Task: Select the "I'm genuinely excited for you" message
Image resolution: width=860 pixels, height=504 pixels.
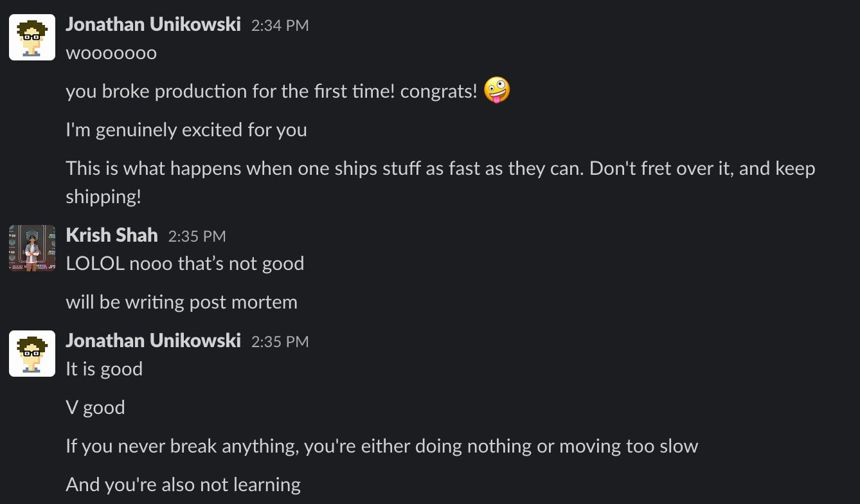Action: pyautogui.click(x=186, y=130)
